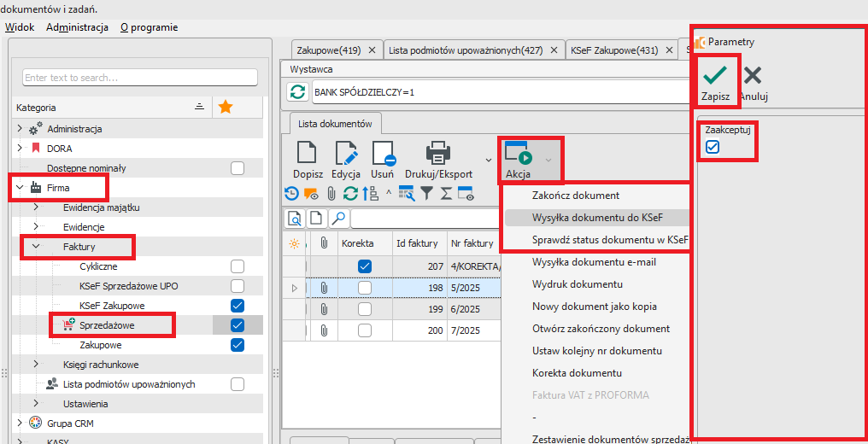Click the Edycja edit document icon
This screenshot has height=444, width=868.
point(346,154)
